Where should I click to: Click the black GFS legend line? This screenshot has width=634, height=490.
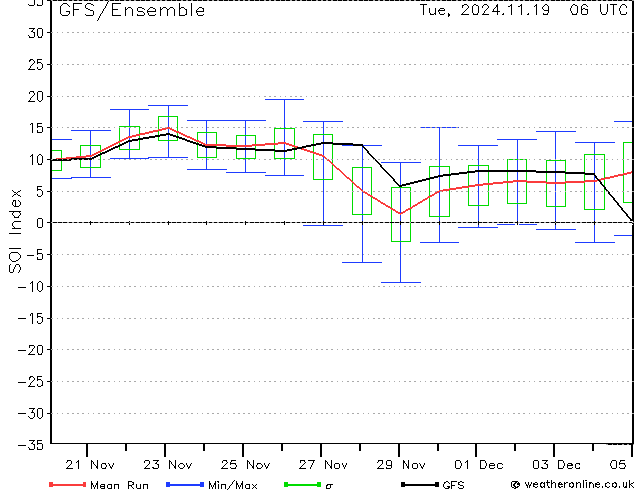[420, 484]
